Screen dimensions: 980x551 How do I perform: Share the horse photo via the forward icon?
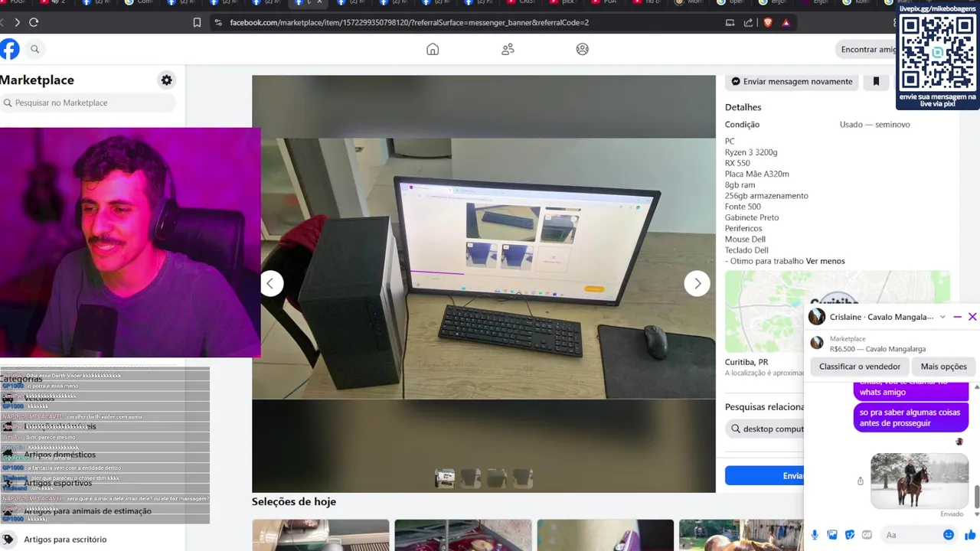(861, 481)
